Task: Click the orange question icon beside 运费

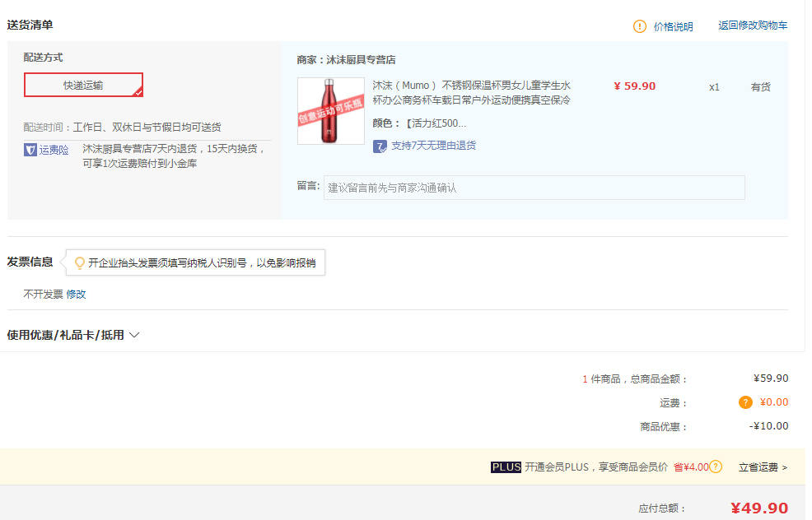Action: [x=745, y=402]
